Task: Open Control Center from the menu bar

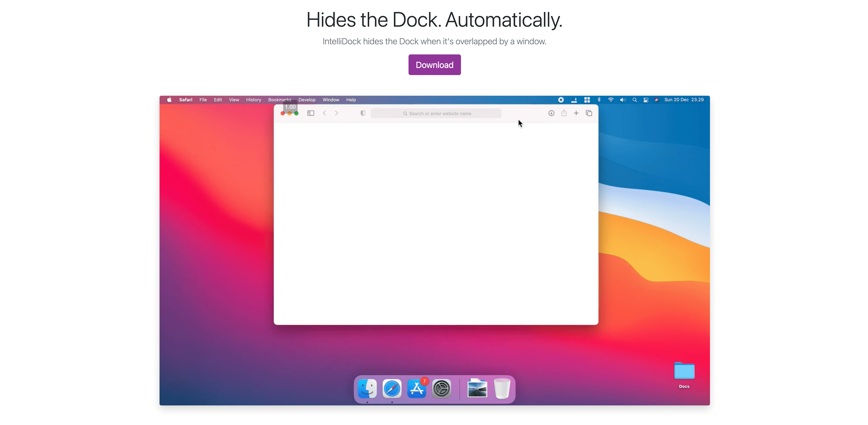Action: [x=646, y=100]
